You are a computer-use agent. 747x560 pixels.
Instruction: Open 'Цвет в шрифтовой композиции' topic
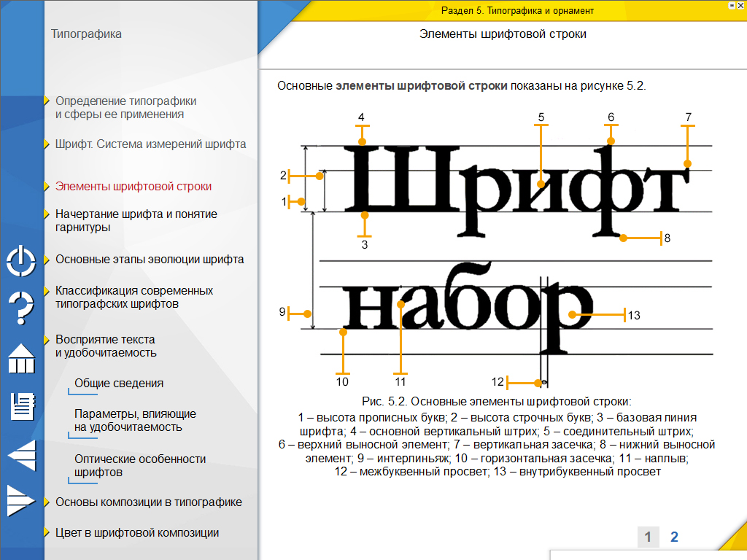(137, 533)
